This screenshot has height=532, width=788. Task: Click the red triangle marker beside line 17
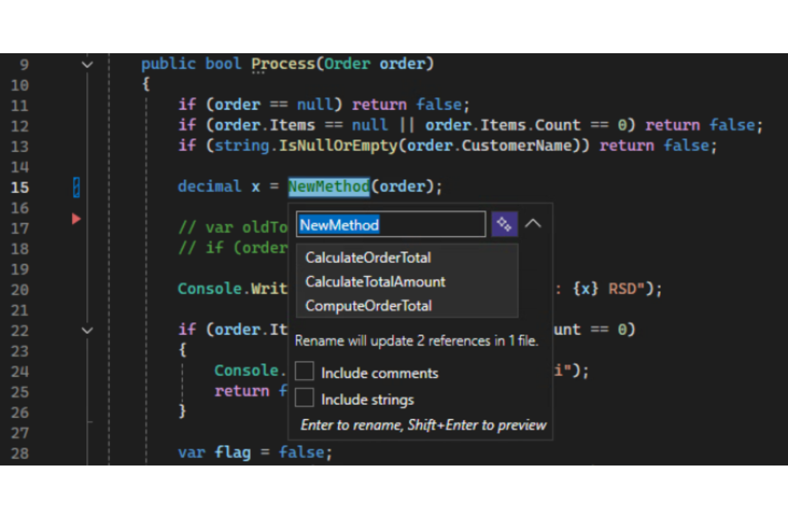click(x=76, y=219)
